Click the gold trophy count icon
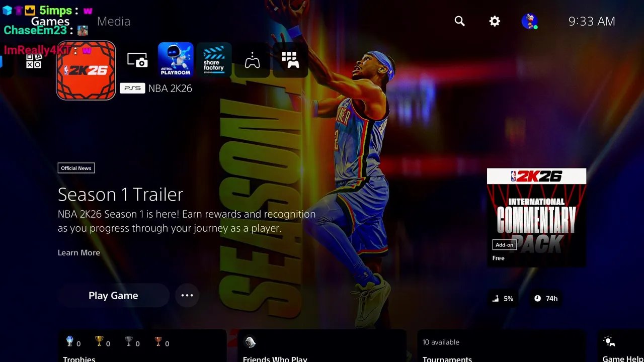The height and width of the screenshot is (362, 644). 99,342
